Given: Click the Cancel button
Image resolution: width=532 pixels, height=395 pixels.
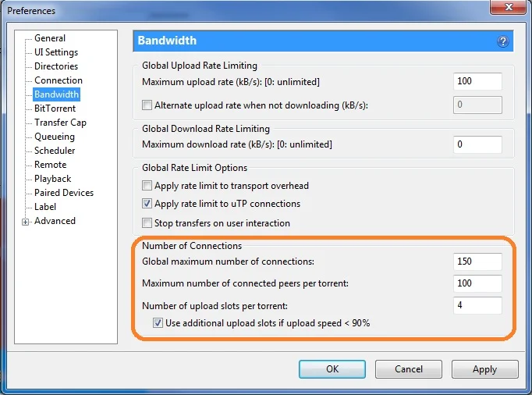Looking at the screenshot, I should pyautogui.click(x=408, y=369).
